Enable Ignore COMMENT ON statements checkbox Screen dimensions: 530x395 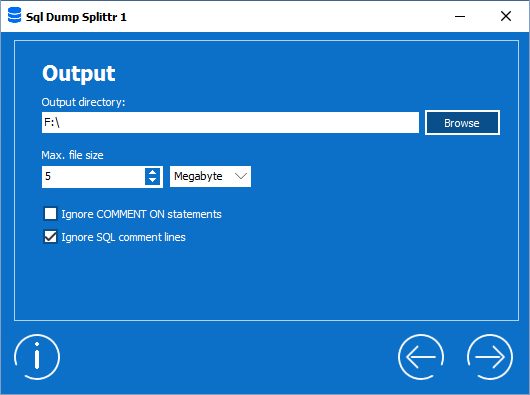click(x=50, y=214)
